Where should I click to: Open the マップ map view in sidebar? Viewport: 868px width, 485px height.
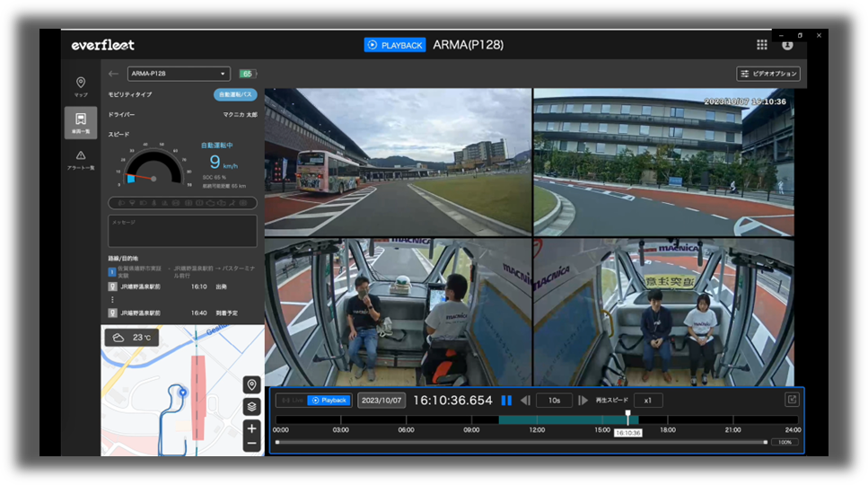click(81, 87)
